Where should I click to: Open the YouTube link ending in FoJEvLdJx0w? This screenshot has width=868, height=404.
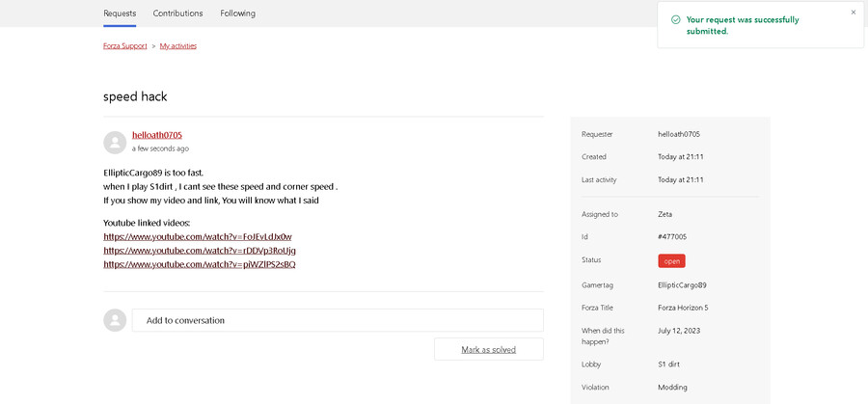tap(198, 236)
